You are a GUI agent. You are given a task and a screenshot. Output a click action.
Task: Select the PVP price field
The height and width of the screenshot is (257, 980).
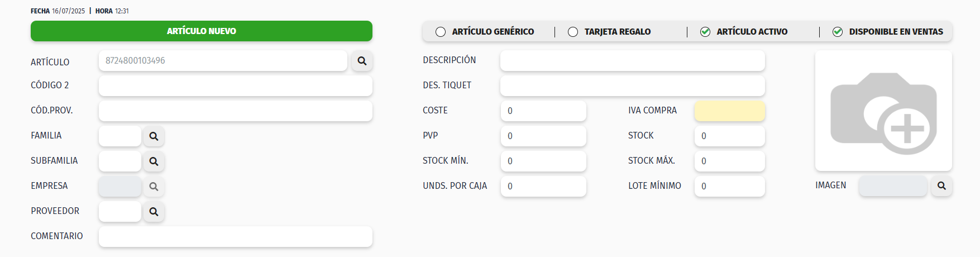pyautogui.click(x=543, y=136)
